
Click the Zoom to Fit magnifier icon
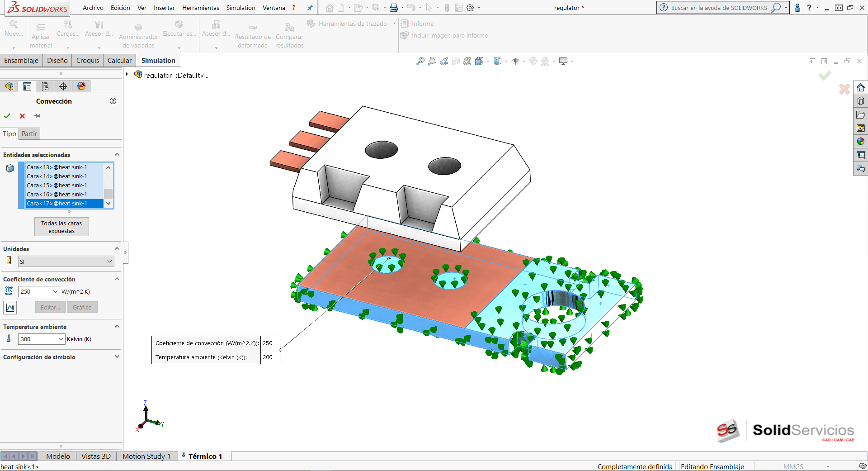click(x=420, y=61)
